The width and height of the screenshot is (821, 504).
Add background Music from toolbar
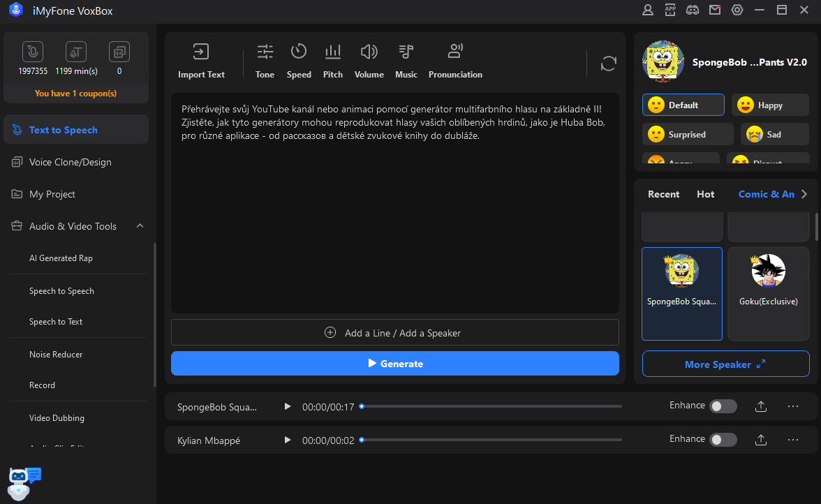pyautogui.click(x=406, y=61)
